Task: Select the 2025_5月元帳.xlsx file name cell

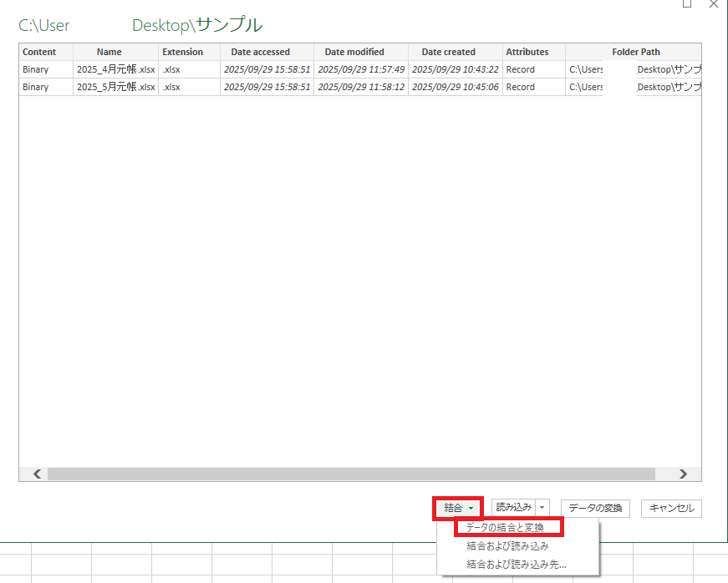Action: coord(115,87)
